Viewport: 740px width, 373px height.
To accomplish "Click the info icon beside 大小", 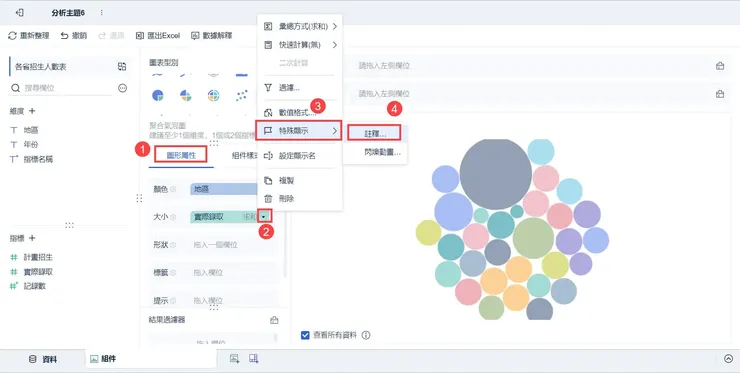I will click(x=173, y=217).
